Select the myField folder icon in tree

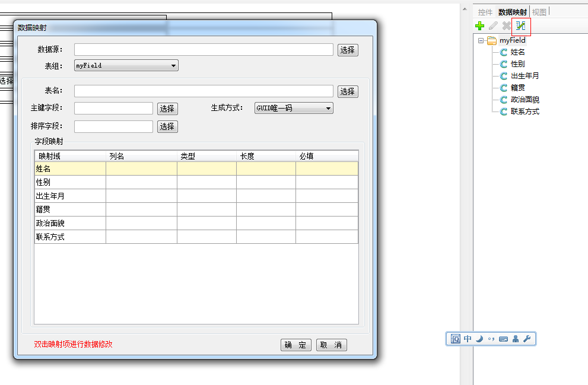pyautogui.click(x=492, y=40)
